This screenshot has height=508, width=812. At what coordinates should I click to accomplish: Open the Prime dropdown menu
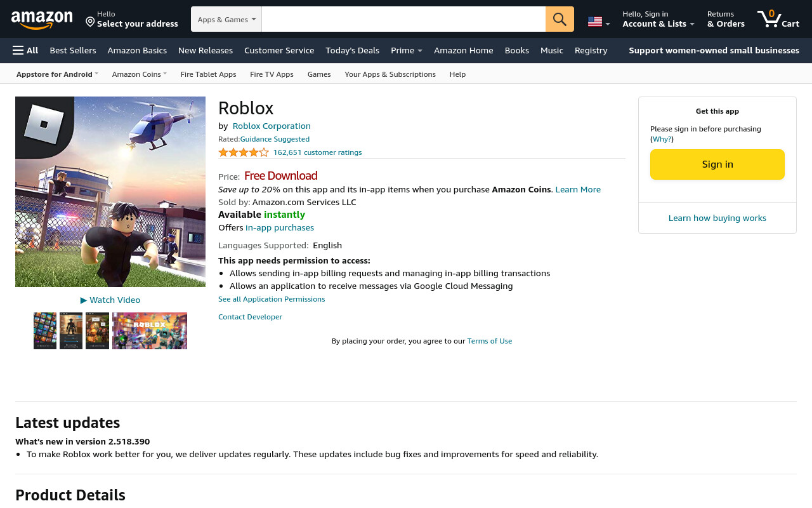(x=407, y=50)
